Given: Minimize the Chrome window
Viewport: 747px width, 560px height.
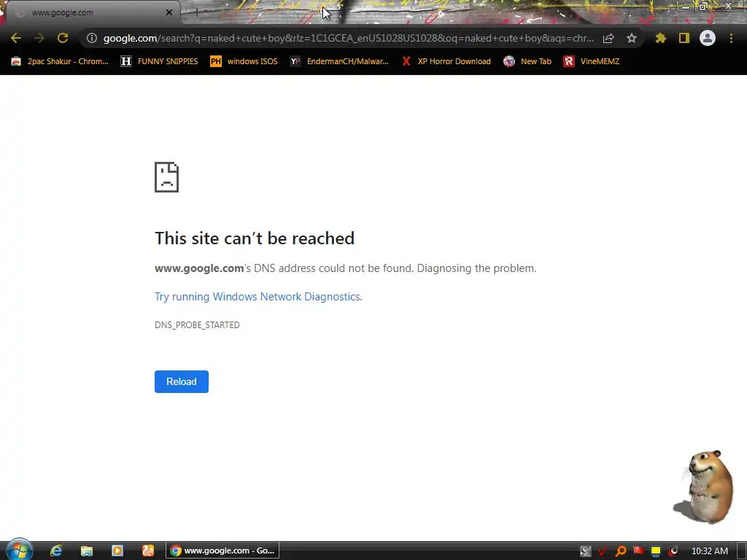Looking at the screenshot, I should [x=686, y=6].
